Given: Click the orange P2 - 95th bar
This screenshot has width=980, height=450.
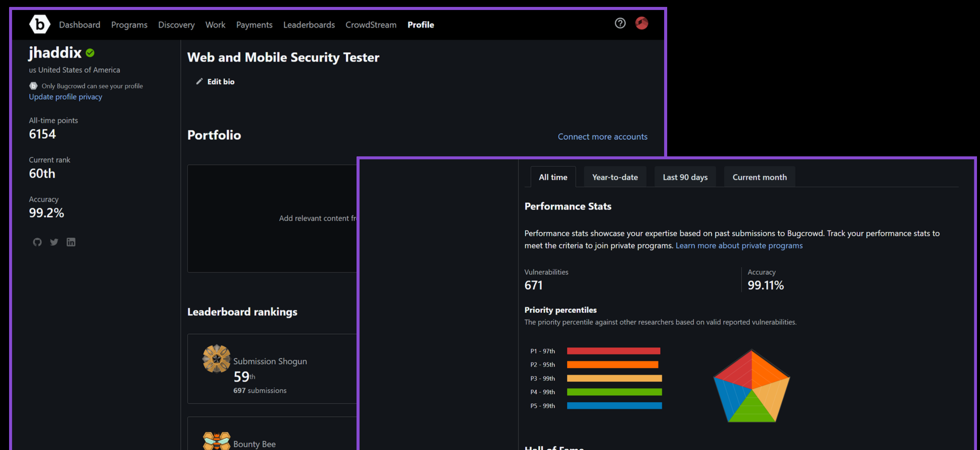Looking at the screenshot, I should point(613,365).
